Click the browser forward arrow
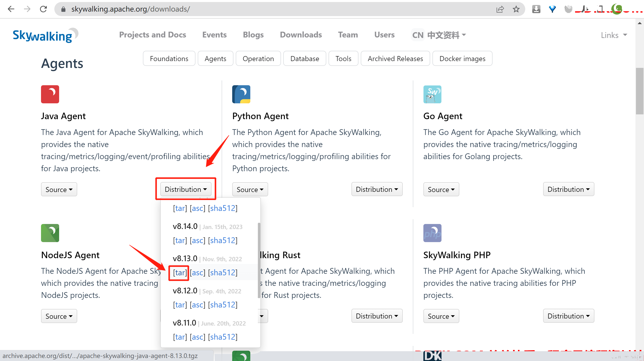 (27, 9)
